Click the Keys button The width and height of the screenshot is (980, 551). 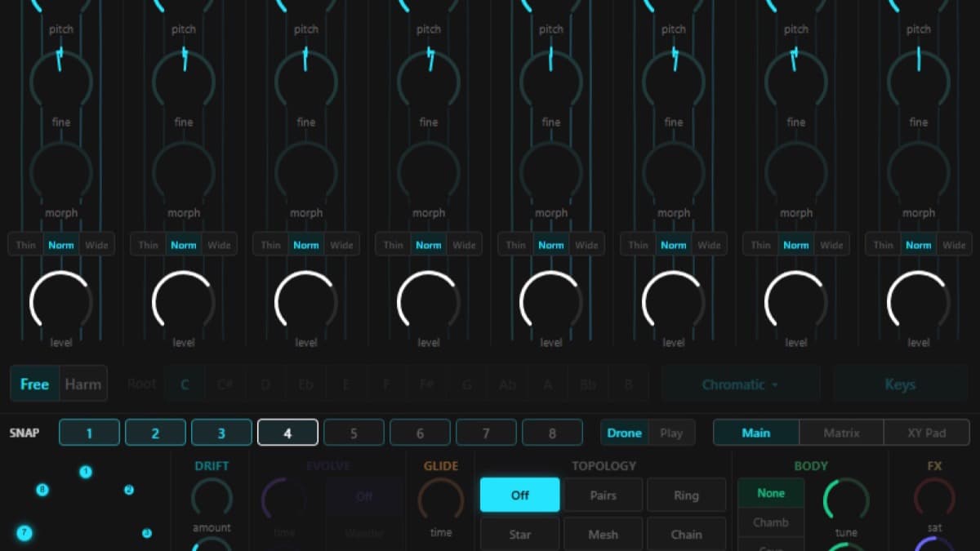[x=900, y=384]
